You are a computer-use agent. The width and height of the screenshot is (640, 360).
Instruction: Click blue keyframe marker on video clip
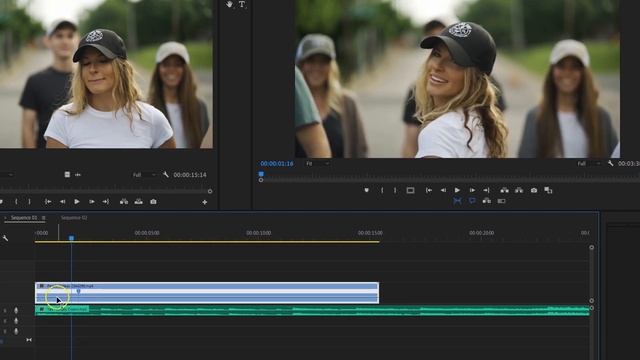pos(78,291)
